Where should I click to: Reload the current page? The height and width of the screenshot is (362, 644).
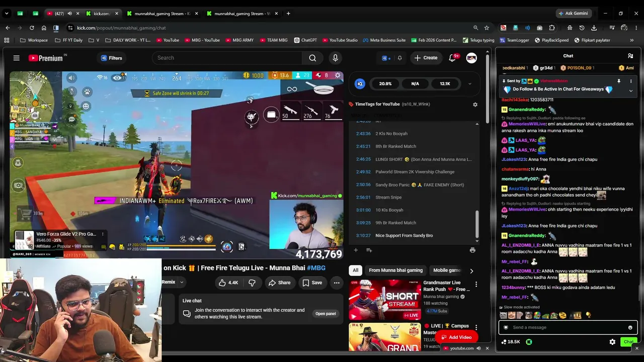(32, 28)
